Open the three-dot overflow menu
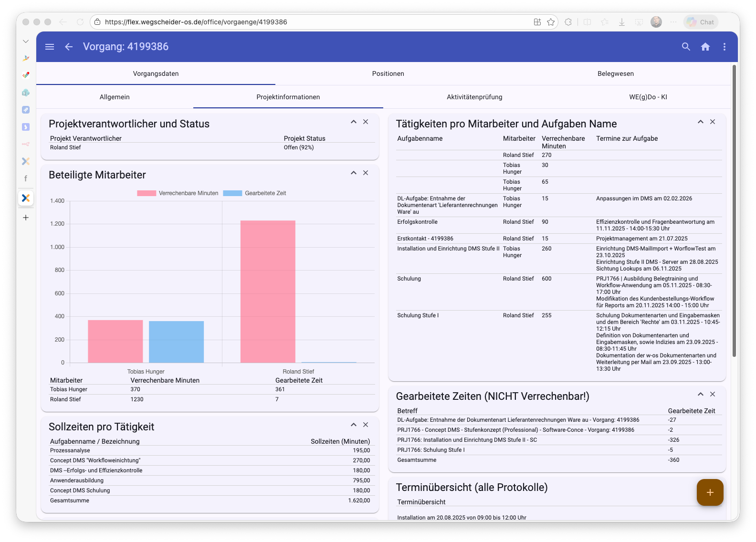 click(x=724, y=47)
